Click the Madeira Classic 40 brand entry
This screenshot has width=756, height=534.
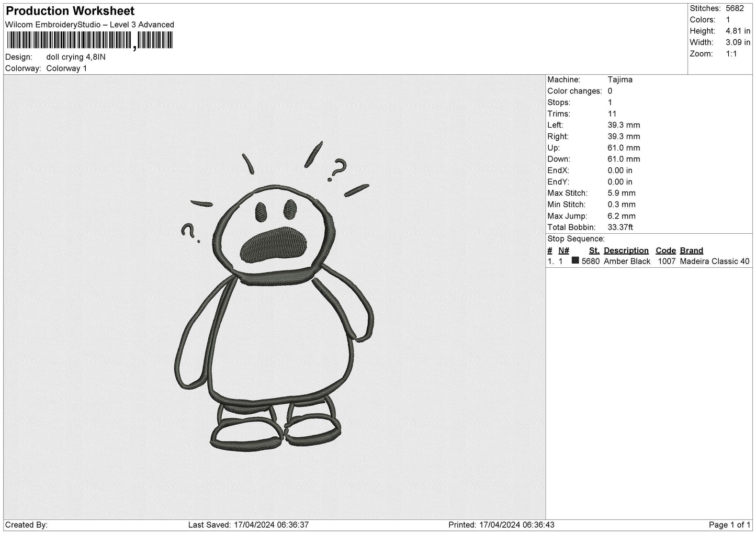coord(714,261)
